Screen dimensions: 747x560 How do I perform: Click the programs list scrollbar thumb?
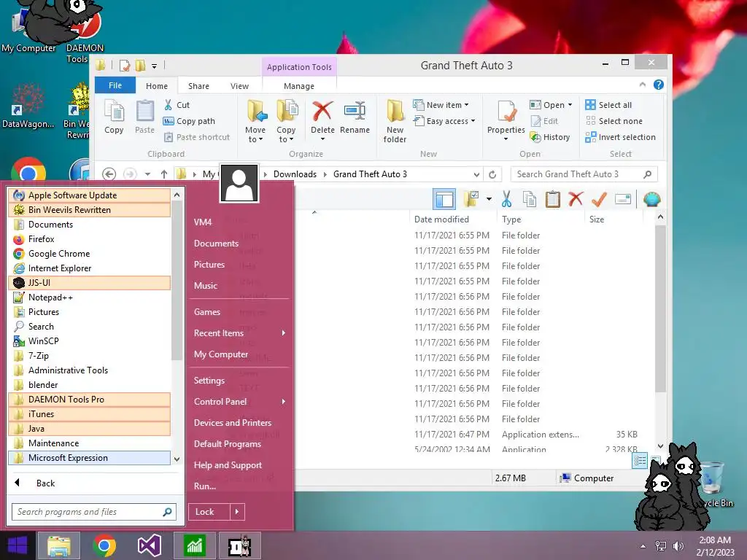177,281
